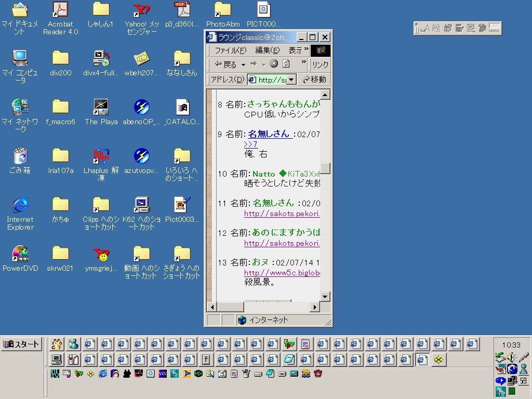Expand hidden menu items chevron after 表示
The image size is (532, 399).
pyautogui.click(x=306, y=49)
